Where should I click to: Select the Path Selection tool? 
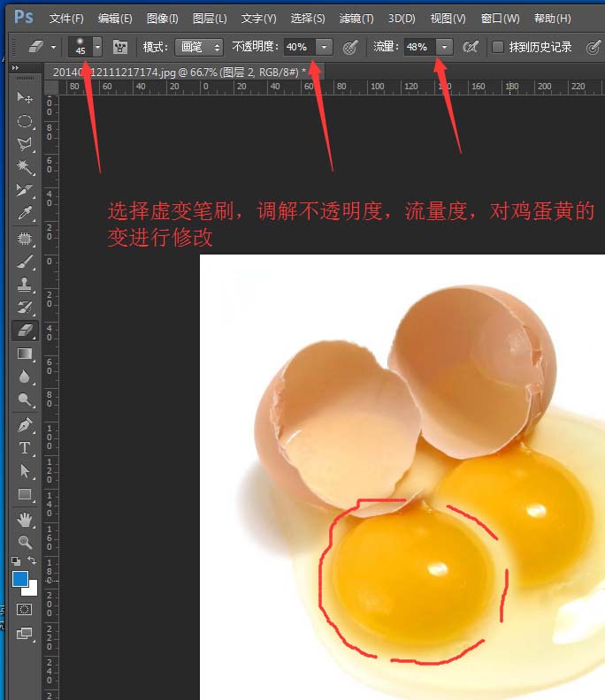[x=25, y=471]
